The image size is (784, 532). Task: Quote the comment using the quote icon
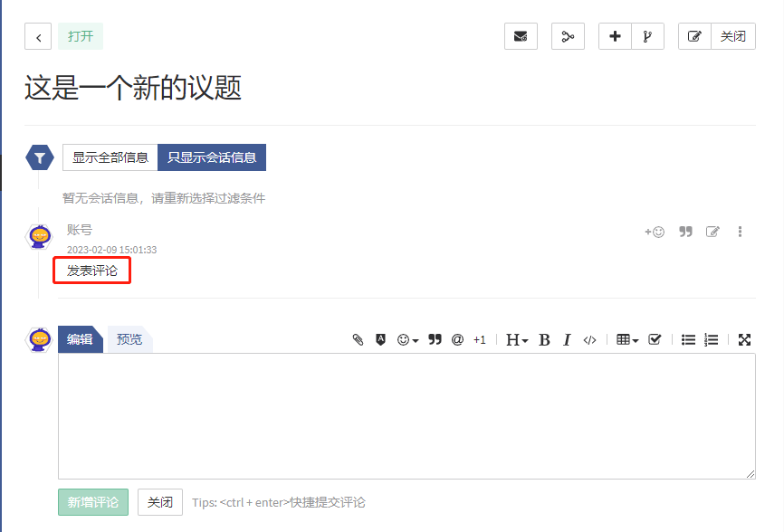click(685, 232)
